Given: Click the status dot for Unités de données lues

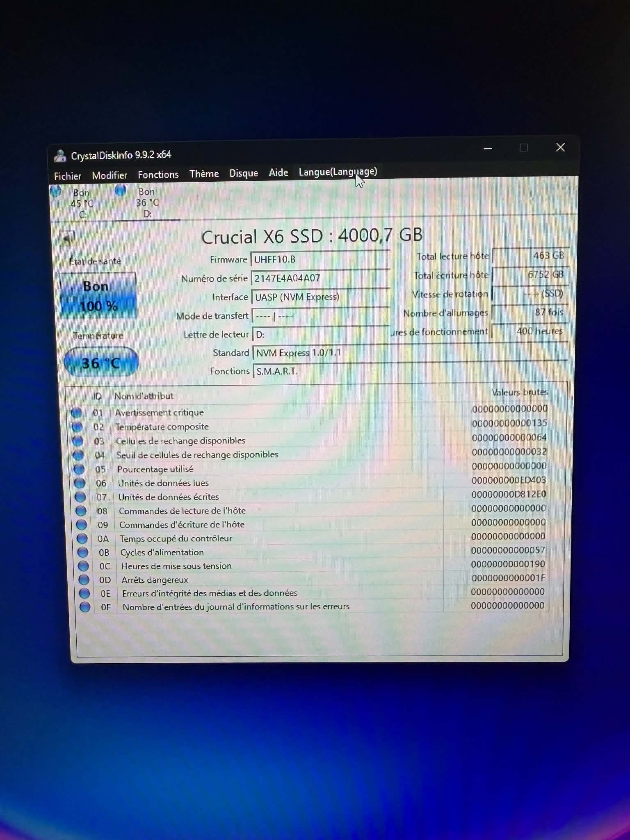Looking at the screenshot, I should click(80, 483).
